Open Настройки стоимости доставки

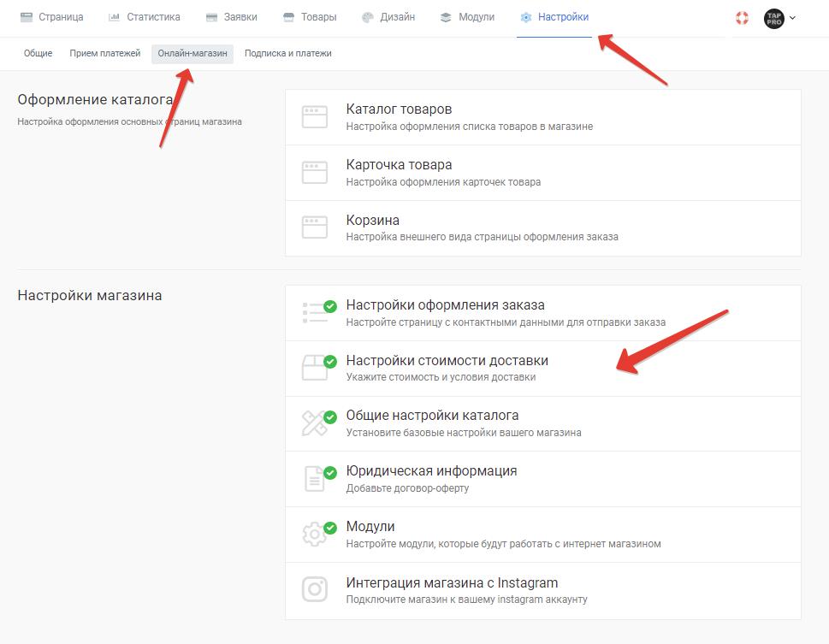543,369
